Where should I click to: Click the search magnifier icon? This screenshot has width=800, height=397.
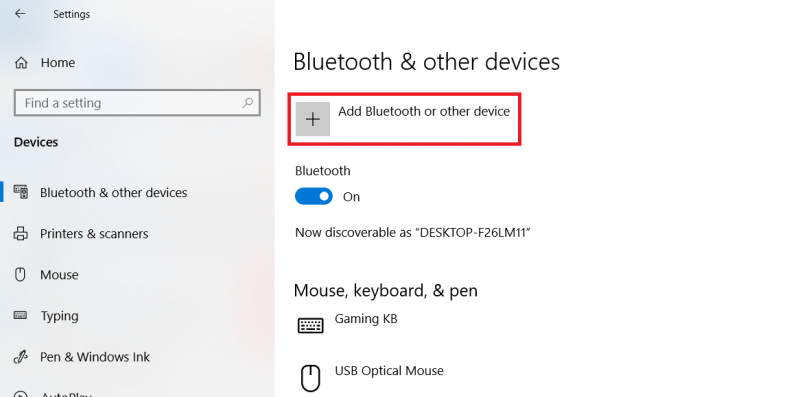247,103
